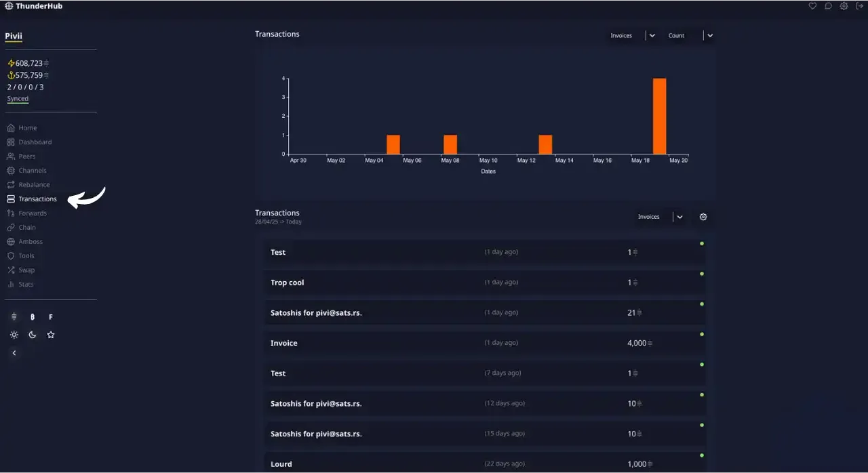This screenshot has width=868, height=473.
Task: Expand the Trop cool transaction row
Action: pos(485,283)
